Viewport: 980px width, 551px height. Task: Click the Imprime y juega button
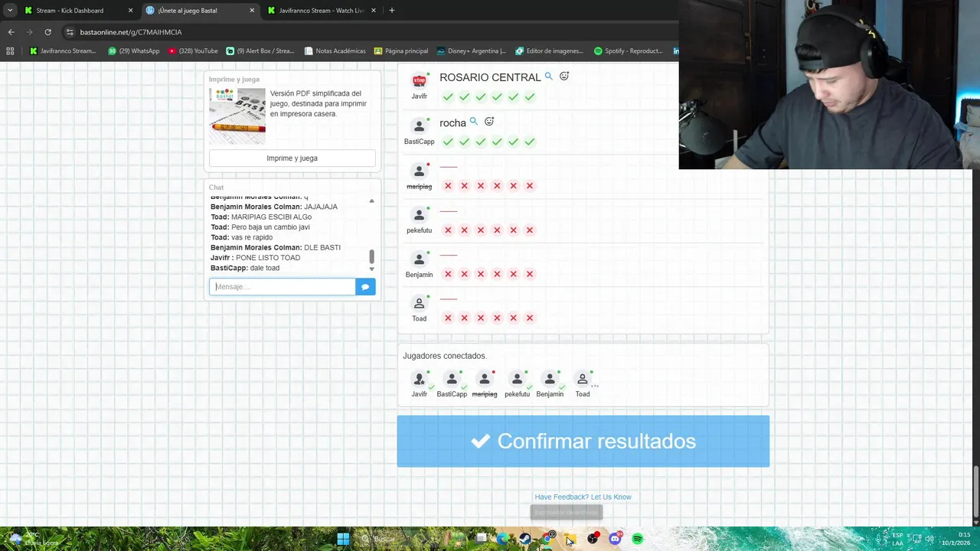(292, 158)
